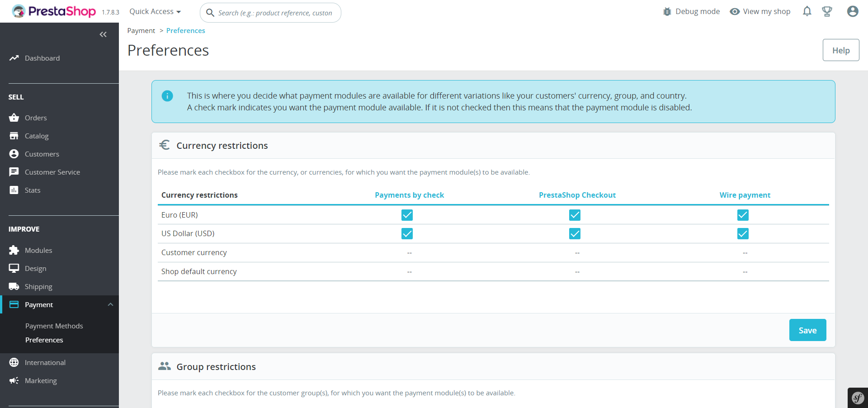Click the Help button
The height and width of the screenshot is (408, 868).
point(841,50)
